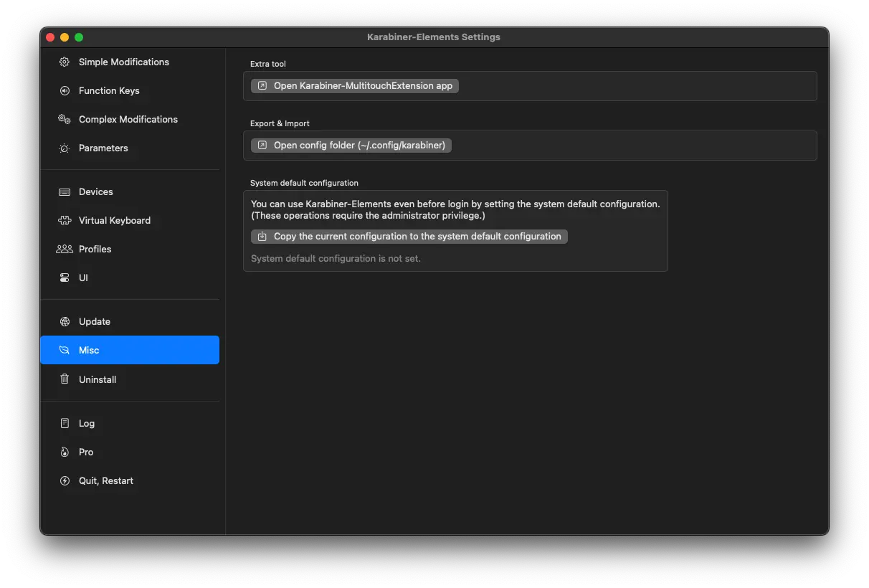Click the globe icon beside Update
Image resolution: width=869 pixels, height=588 pixels.
point(65,321)
